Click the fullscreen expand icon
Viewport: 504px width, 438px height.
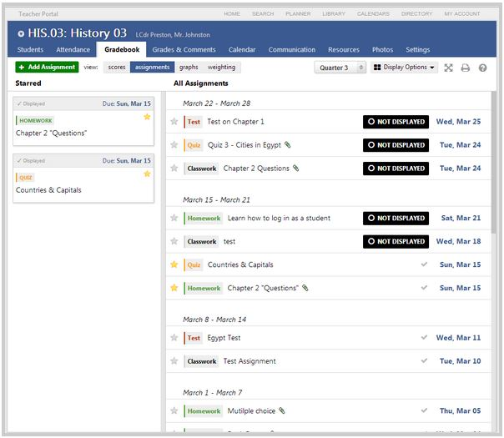click(448, 68)
